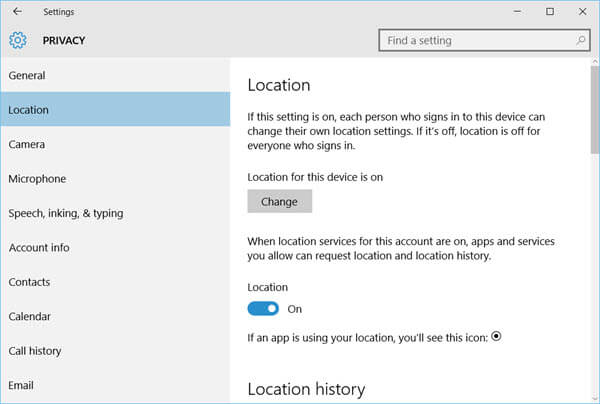The height and width of the screenshot is (404, 600).
Task: Open Call history privacy page
Action: [115, 351]
